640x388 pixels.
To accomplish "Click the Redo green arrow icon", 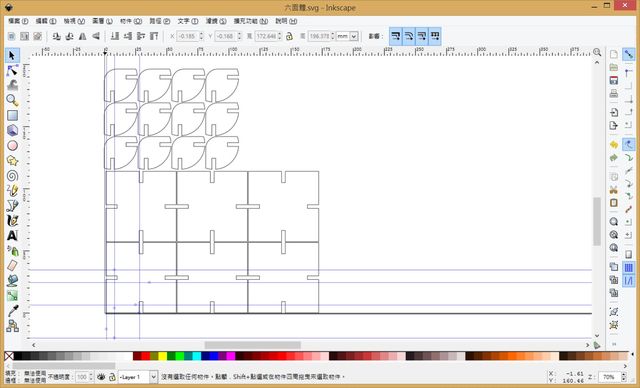I will 613,158.
